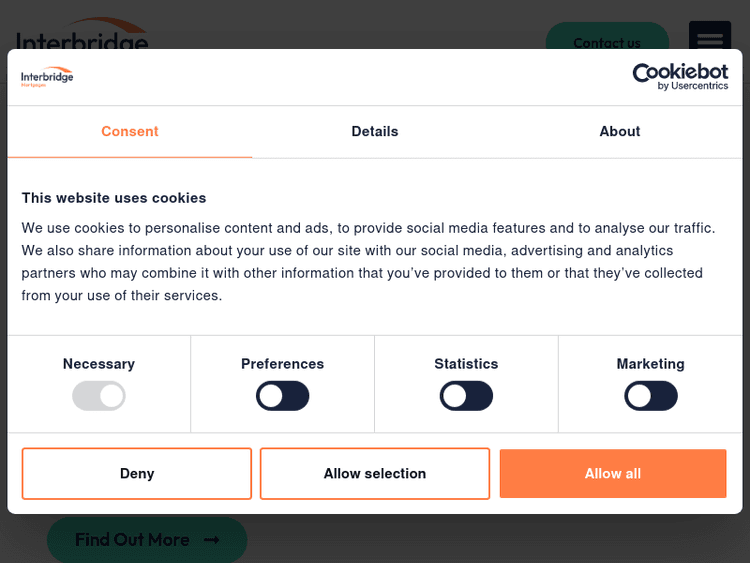Click the Statistics category label text
The height and width of the screenshot is (563, 750).
(466, 364)
